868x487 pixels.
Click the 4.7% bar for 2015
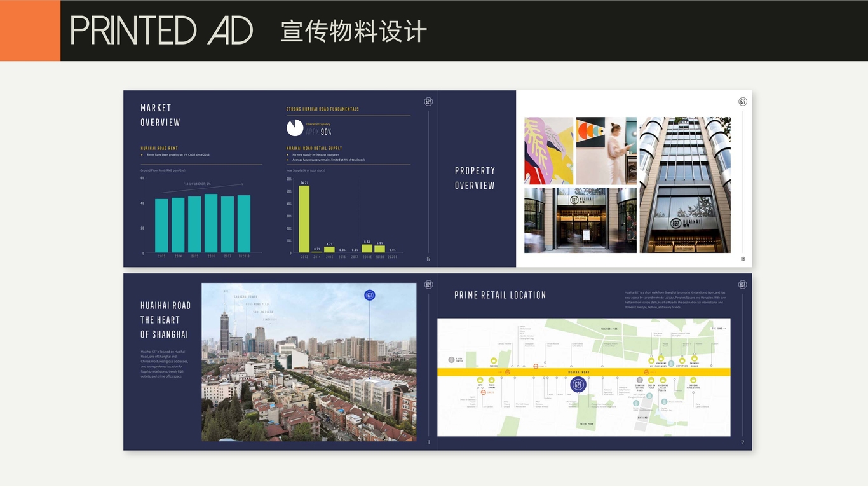coord(329,250)
